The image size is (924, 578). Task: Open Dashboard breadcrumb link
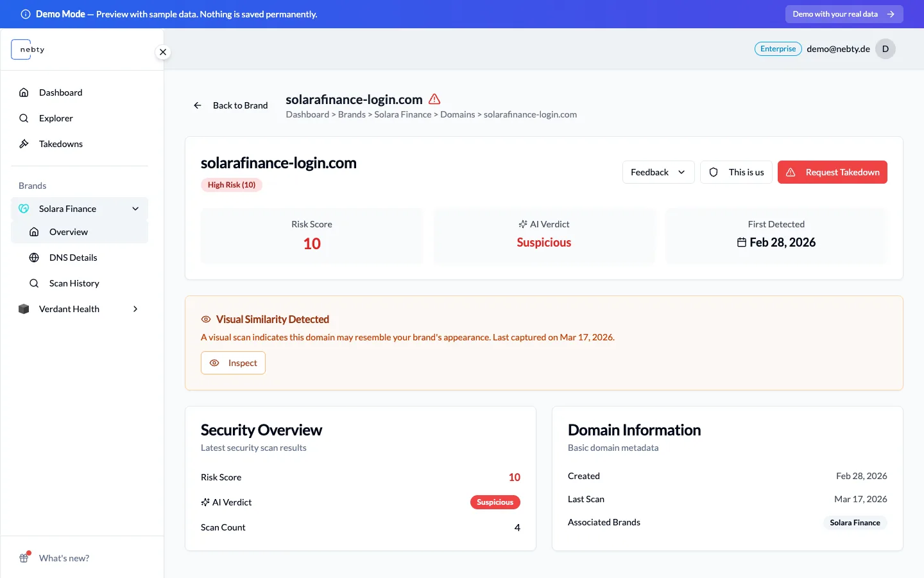(307, 114)
